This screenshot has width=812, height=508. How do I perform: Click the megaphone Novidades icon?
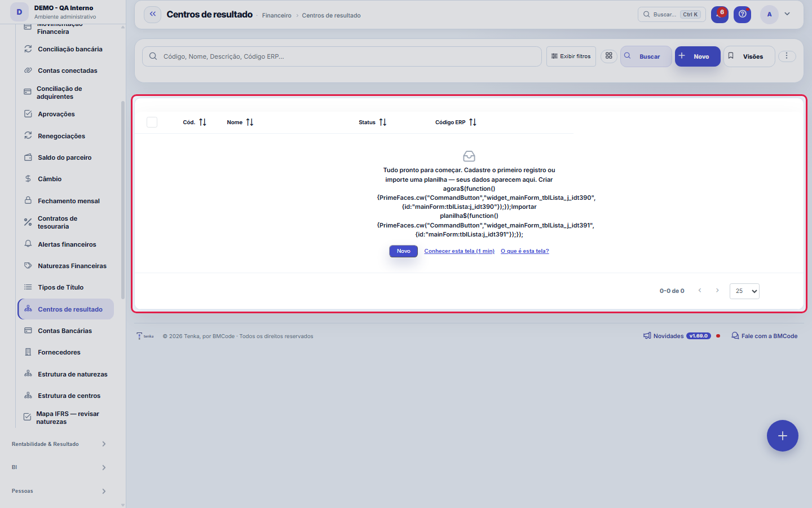[x=647, y=336]
